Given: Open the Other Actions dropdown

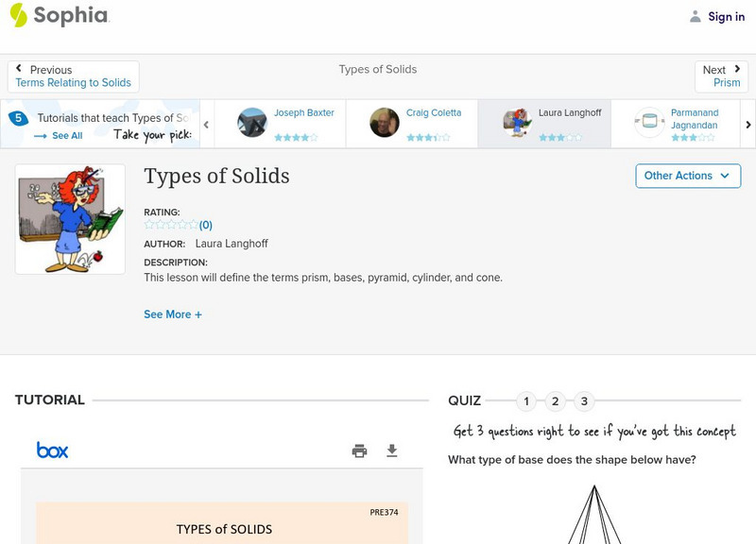Looking at the screenshot, I should click(687, 176).
